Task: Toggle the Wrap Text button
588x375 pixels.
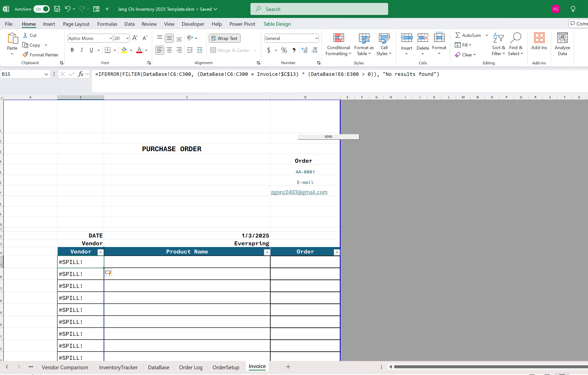Action: [224, 38]
